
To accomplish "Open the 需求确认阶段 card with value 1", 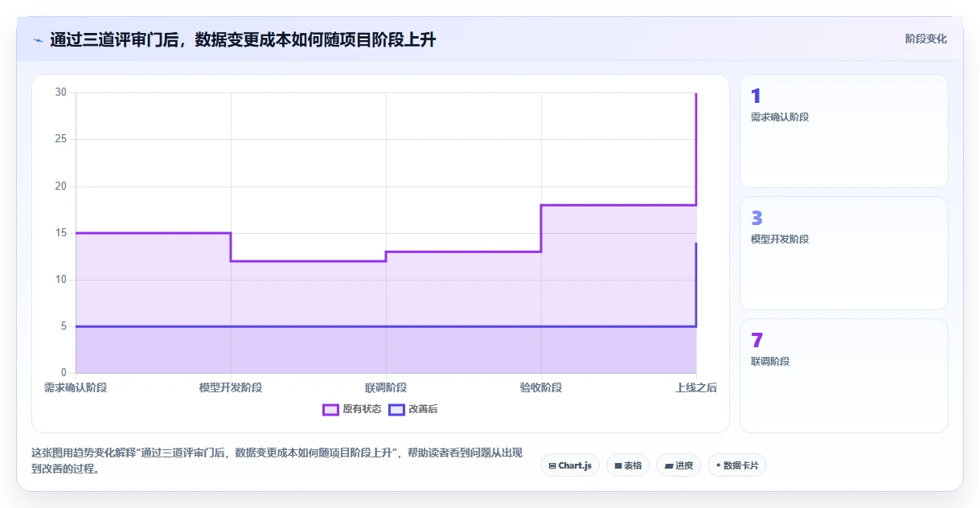I will (843, 131).
